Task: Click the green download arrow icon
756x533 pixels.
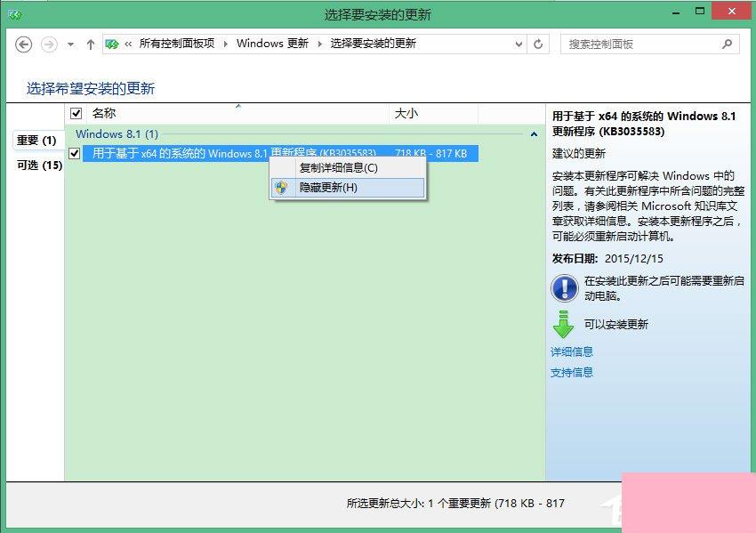Action: (x=563, y=324)
